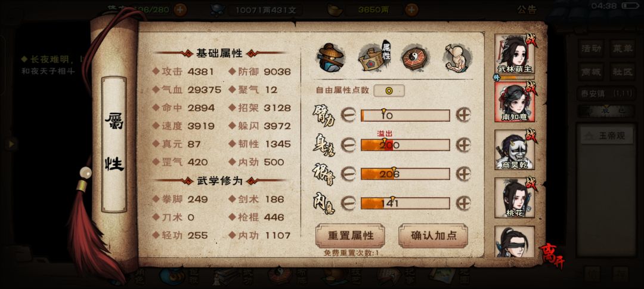Add silver via plus icon beside 3650两
This screenshot has width=644, height=289.
[x=411, y=10]
